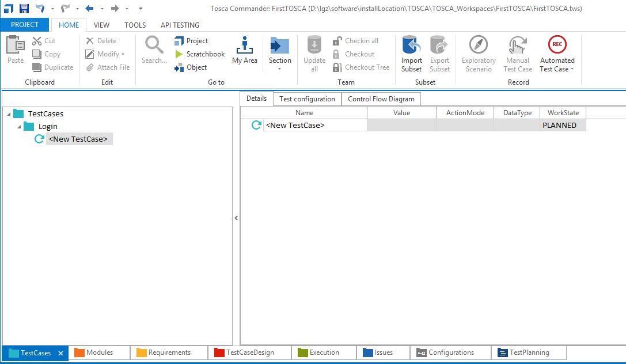
Task: Open the TestPlanning bottom tab
Action: coord(529,352)
